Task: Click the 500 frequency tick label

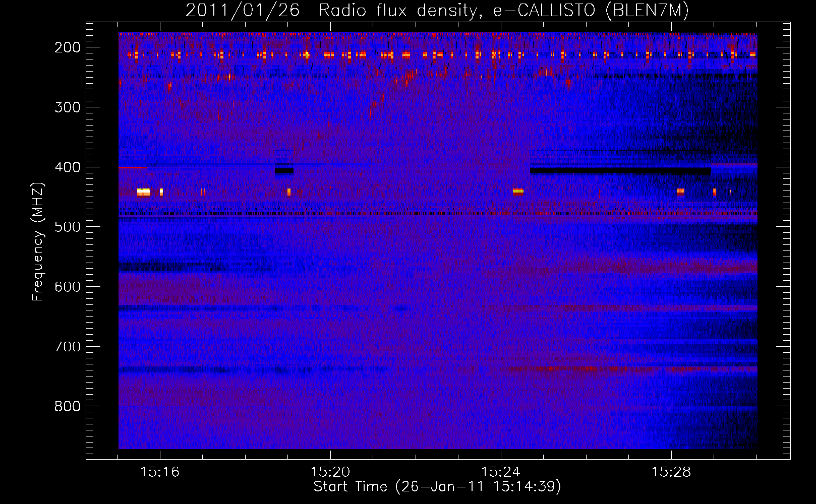Action: pyautogui.click(x=68, y=227)
